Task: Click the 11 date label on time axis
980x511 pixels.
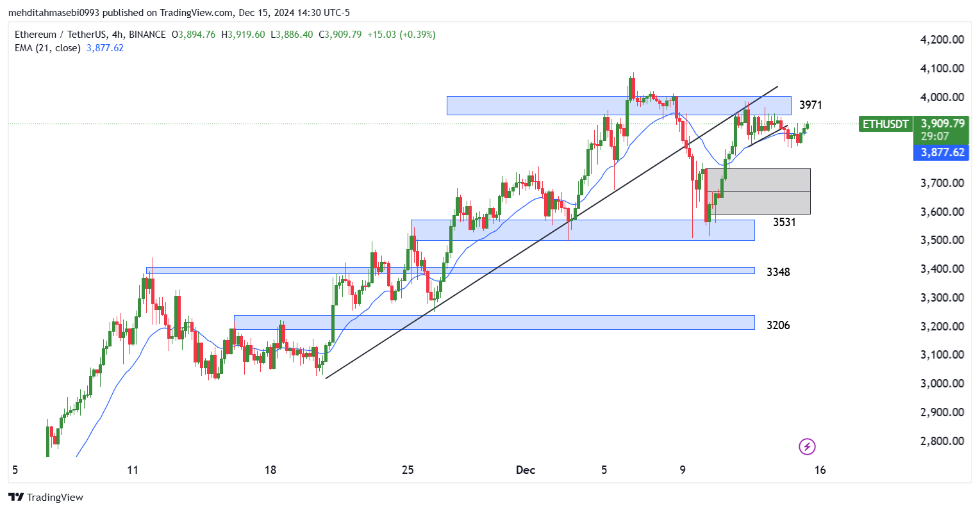Action: click(x=133, y=470)
